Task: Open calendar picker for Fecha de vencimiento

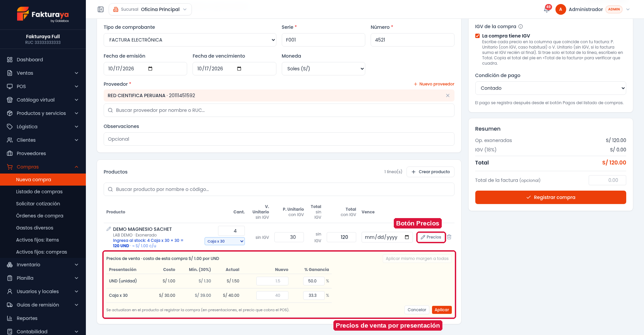Action: (239, 69)
